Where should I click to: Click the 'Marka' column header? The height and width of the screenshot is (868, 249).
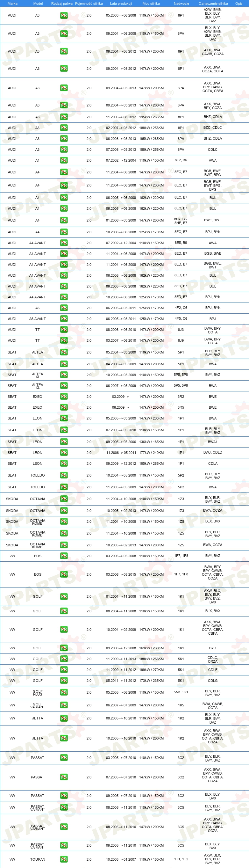coord(12,4)
